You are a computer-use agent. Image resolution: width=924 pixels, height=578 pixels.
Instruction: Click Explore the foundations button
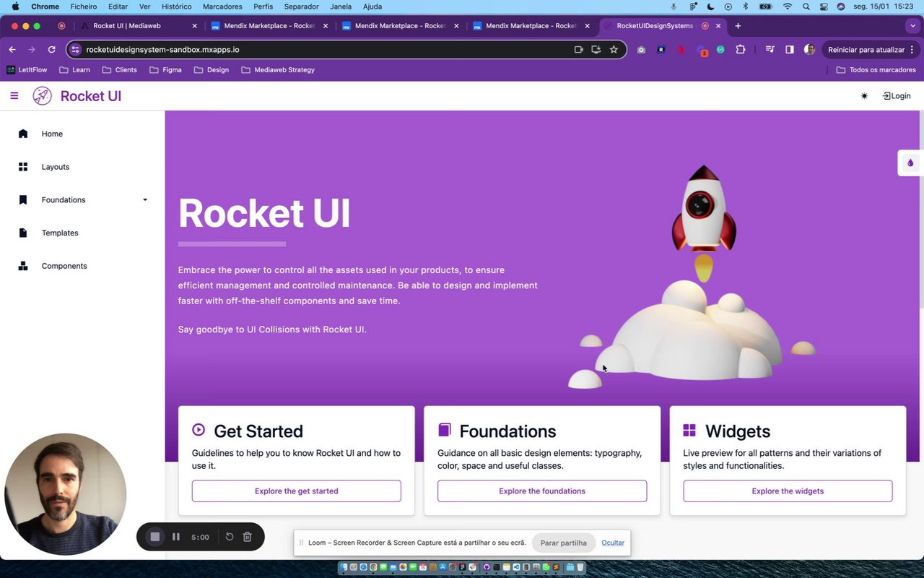tap(542, 491)
